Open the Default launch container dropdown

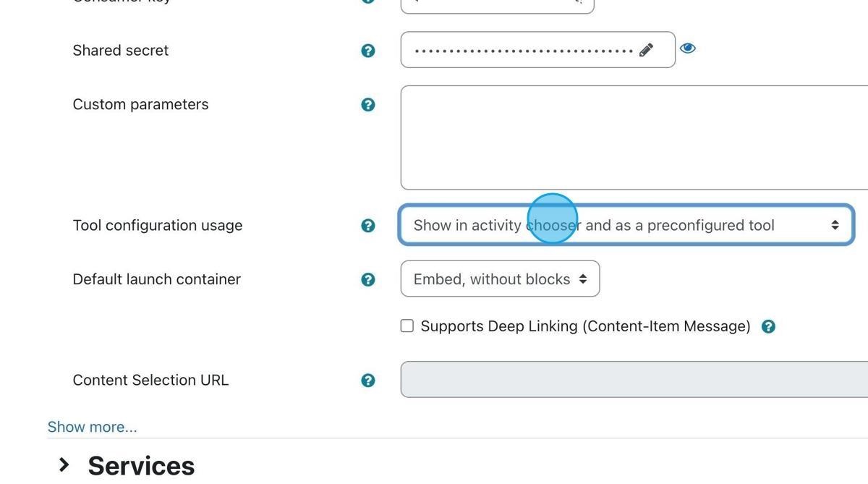tap(500, 279)
